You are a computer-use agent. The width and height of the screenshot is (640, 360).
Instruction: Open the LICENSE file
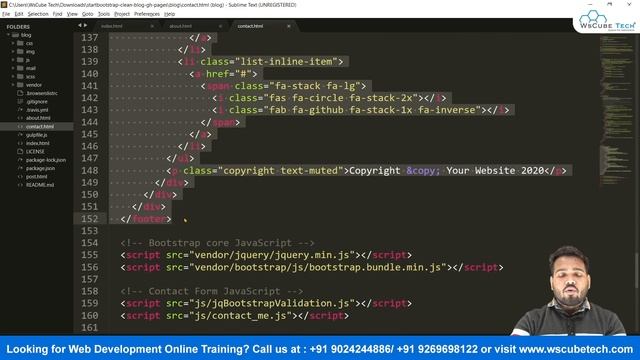(x=35, y=151)
